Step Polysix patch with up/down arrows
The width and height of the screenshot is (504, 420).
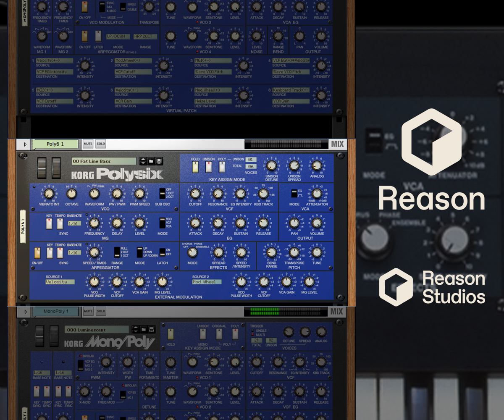(x=143, y=161)
